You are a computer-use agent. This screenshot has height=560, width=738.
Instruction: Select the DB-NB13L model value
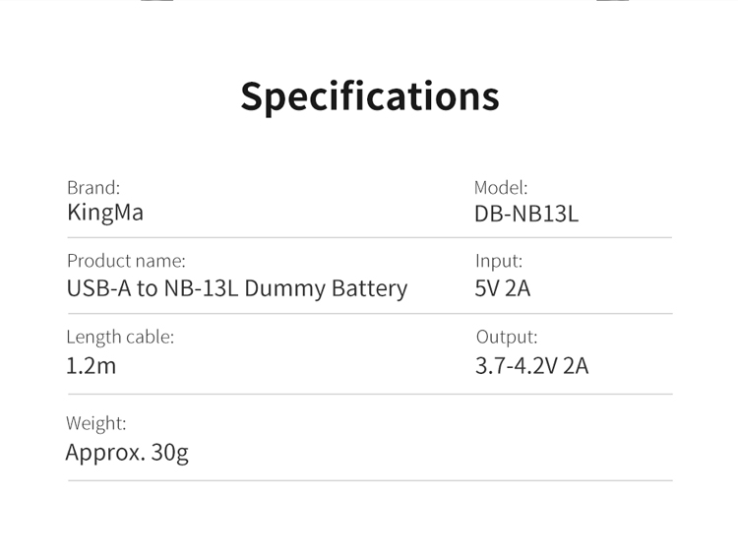526,215
